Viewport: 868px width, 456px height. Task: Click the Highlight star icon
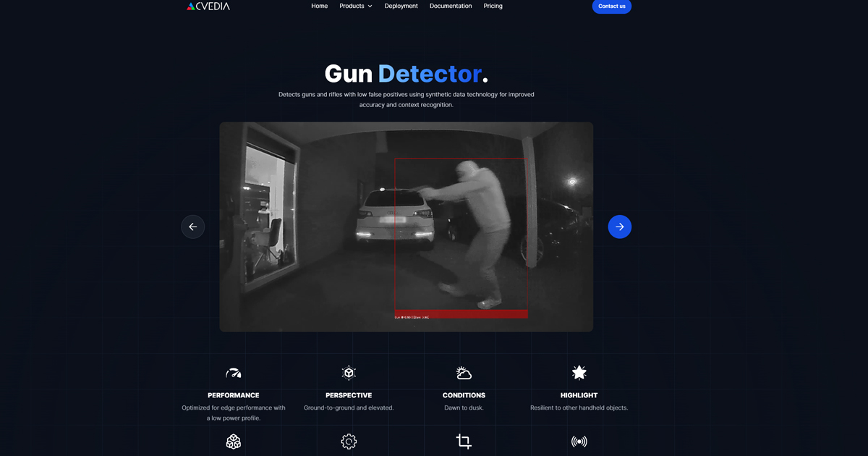[579, 371]
